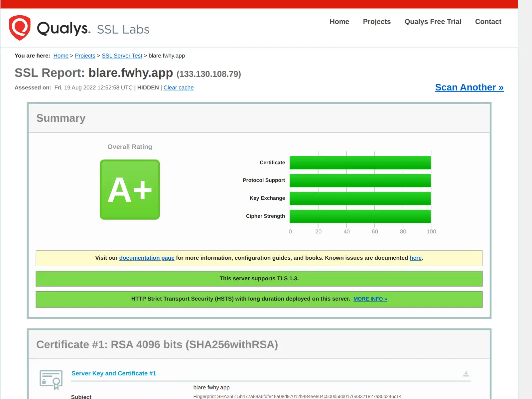Download the server certificate #1

click(x=466, y=374)
